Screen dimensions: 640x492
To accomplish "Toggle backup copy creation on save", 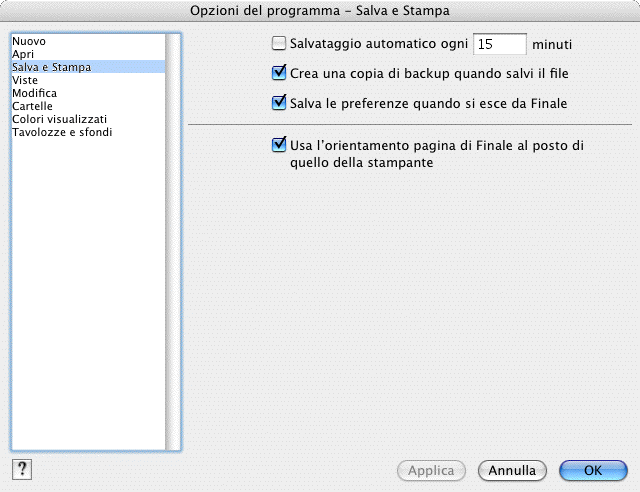I will click(x=279, y=73).
